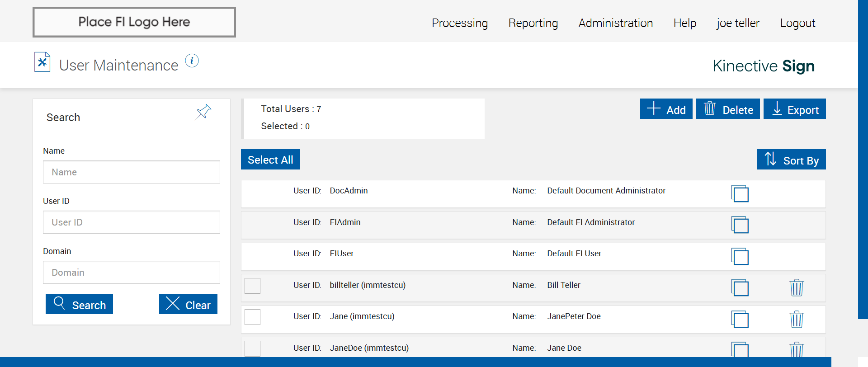Check the billteller user checkbox
Image resolution: width=868 pixels, height=367 pixels.
click(x=252, y=286)
